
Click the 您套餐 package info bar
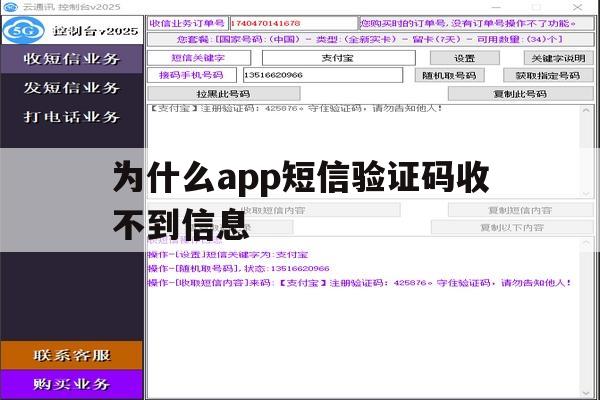(x=370, y=39)
